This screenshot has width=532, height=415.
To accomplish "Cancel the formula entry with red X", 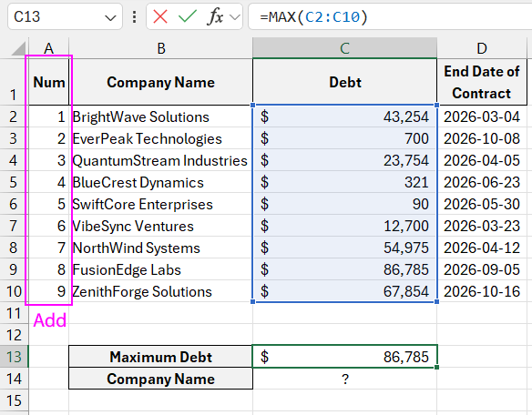I will (x=160, y=16).
